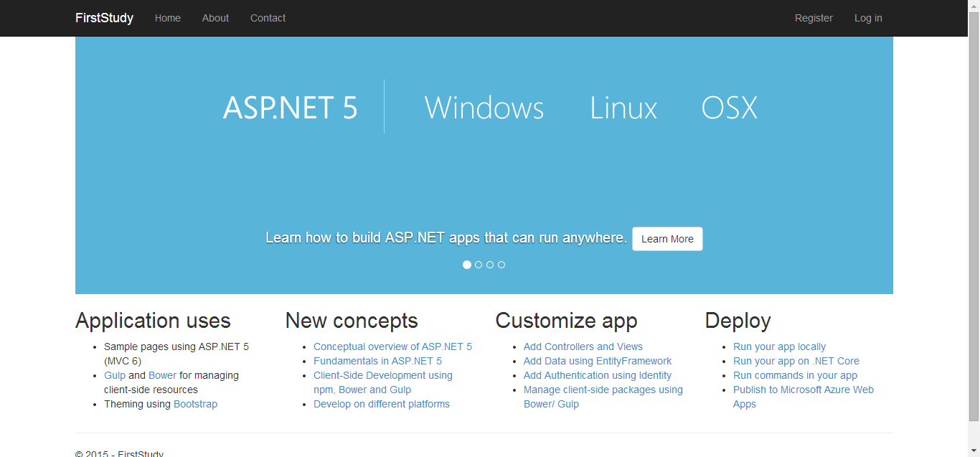The width and height of the screenshot is (980, 457).
Task: Click the Customize app heading
Action: click(x=566, y=321)
